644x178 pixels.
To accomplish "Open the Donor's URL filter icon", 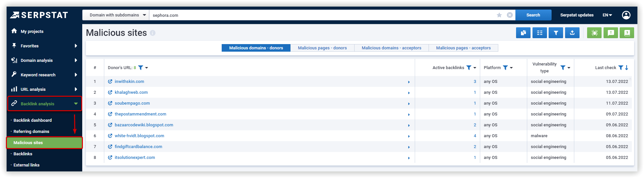I will click(140, 67).
